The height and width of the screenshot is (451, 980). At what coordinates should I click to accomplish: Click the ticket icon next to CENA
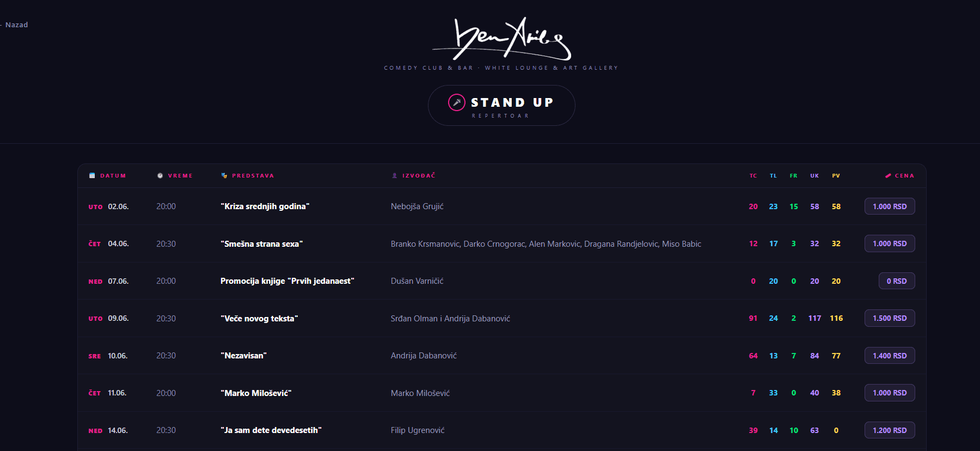click(x=888, y=175)
